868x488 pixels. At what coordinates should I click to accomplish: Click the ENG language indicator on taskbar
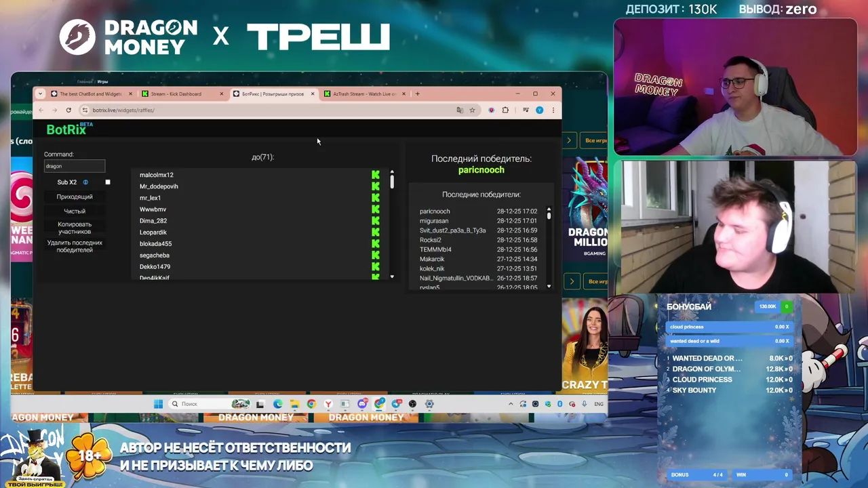pyautogui.click(x=598, y=404)
